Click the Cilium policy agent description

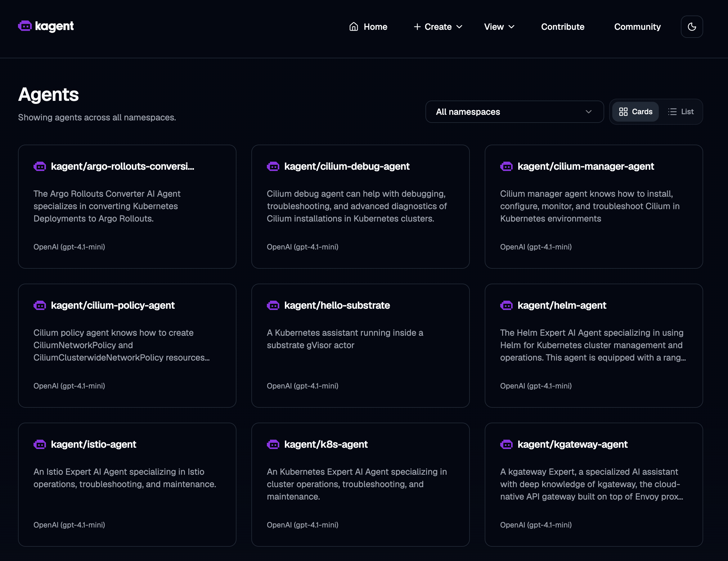coord(122,345)
